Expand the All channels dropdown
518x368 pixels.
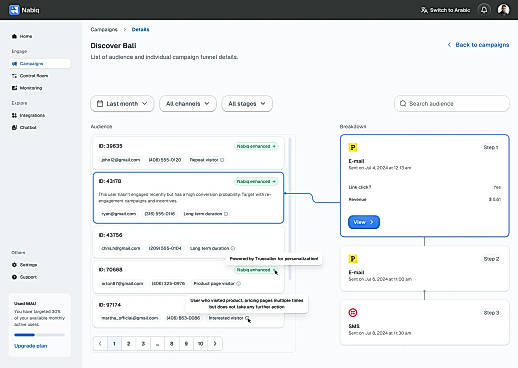click(x=188, y=104)
